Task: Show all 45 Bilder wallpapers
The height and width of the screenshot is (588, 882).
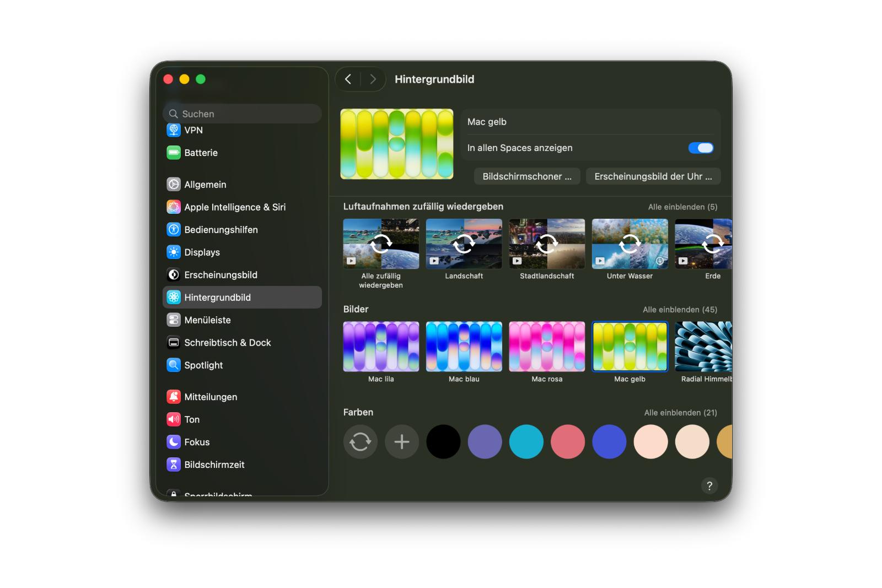Action: pos(679,309)
